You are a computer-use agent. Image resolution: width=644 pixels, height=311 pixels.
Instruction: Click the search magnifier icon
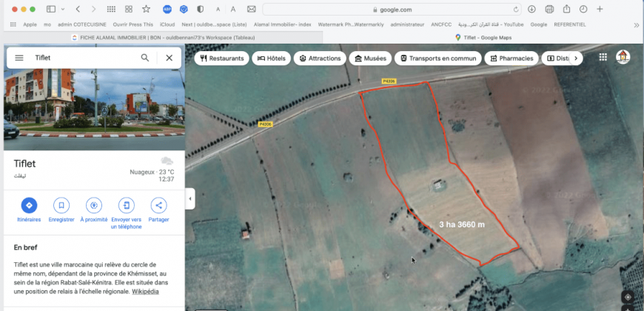(145, 58)
